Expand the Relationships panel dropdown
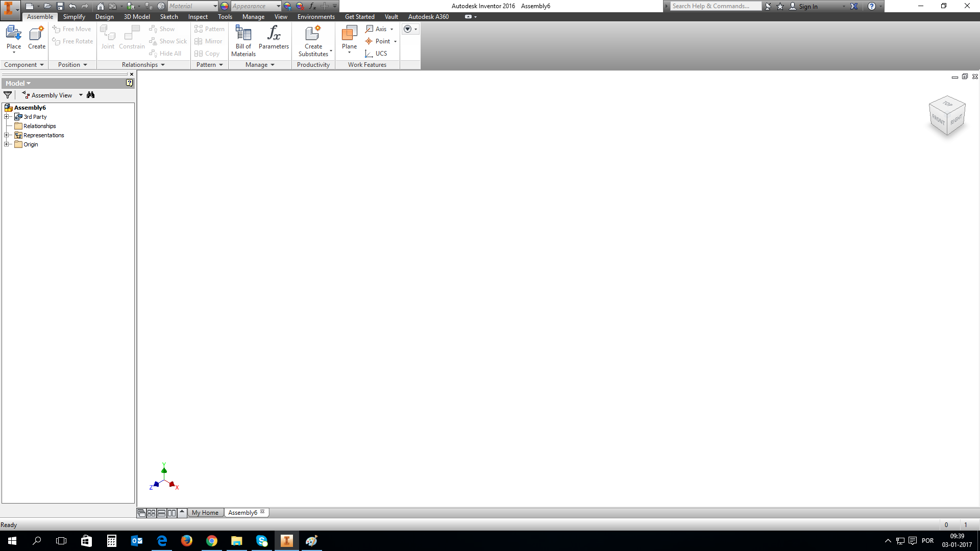This screenshot has width=980, height=551. pyautogui.click(x=163, y=65)
